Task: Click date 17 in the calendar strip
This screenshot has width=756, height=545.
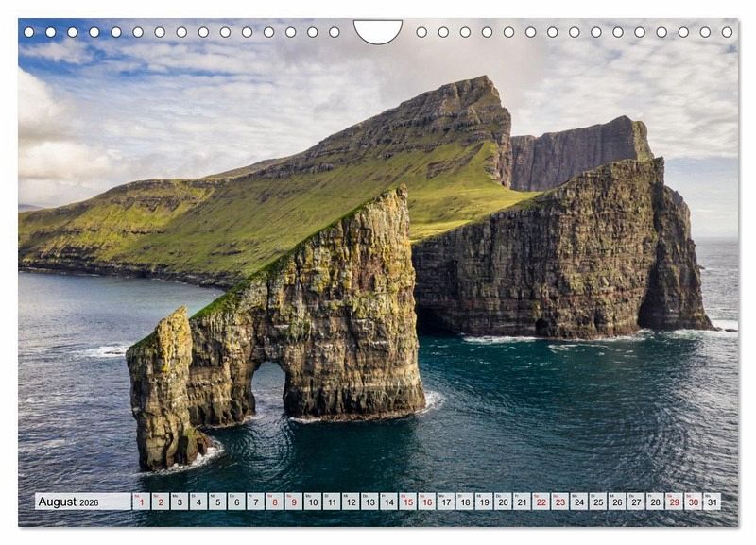Action: pyautogui.click(x=446, y=502)
